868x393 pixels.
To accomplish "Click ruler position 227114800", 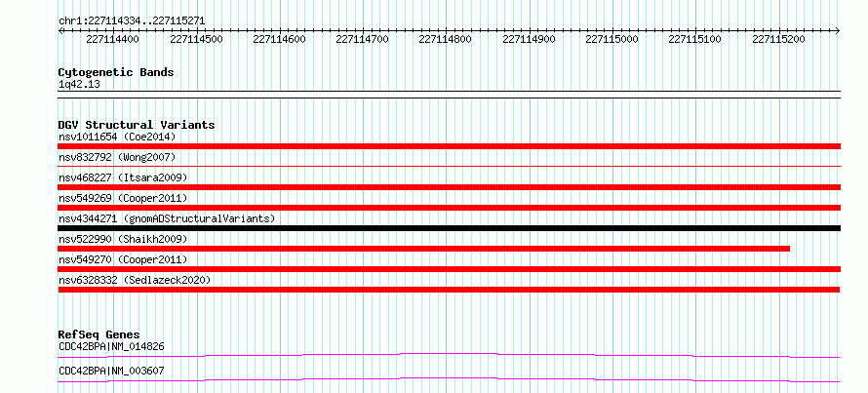I will tap(445, 39).
